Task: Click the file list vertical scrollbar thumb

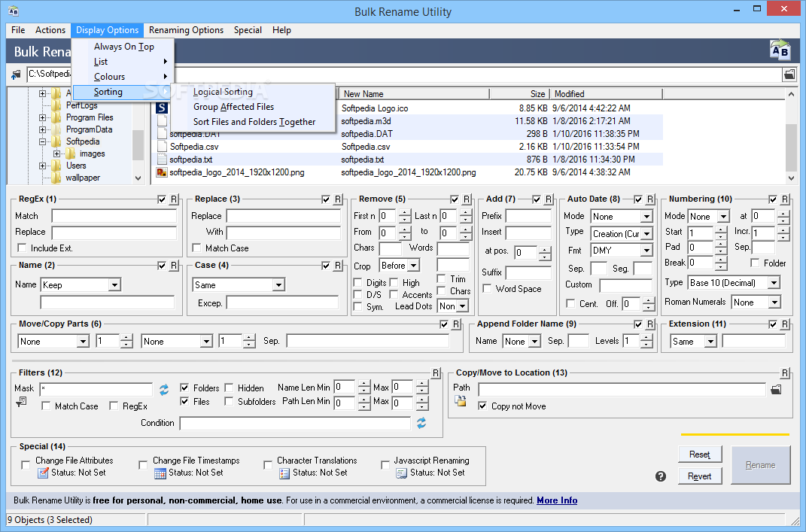Action: click(x=791, y=148)
